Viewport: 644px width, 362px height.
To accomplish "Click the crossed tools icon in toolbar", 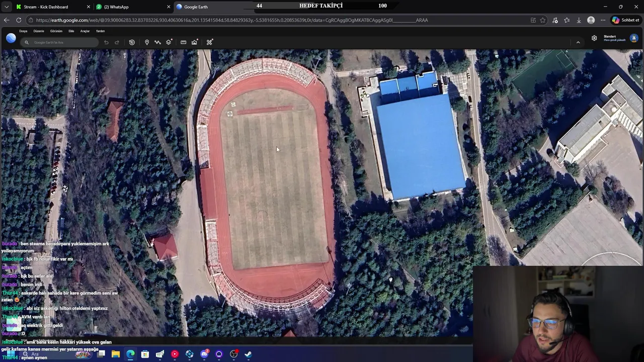I will point(209,42).
